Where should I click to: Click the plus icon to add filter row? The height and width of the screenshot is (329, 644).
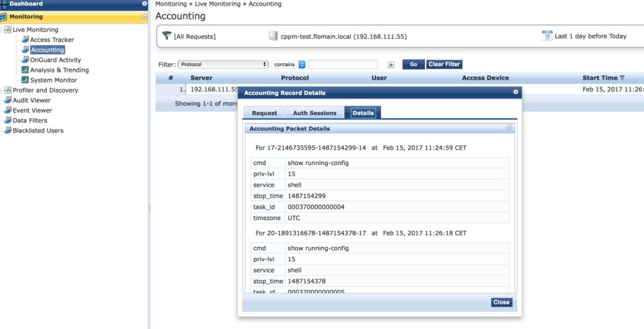(391, 64)
